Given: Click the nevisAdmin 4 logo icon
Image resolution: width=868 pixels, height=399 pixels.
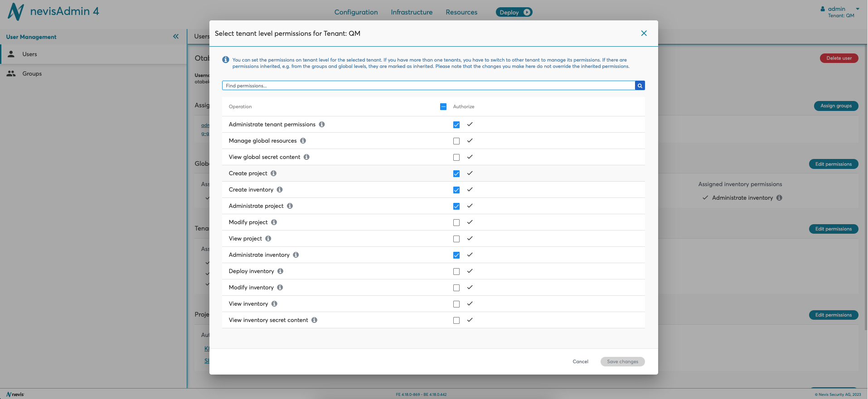Looking at the screenshot, I should (16, 12).
